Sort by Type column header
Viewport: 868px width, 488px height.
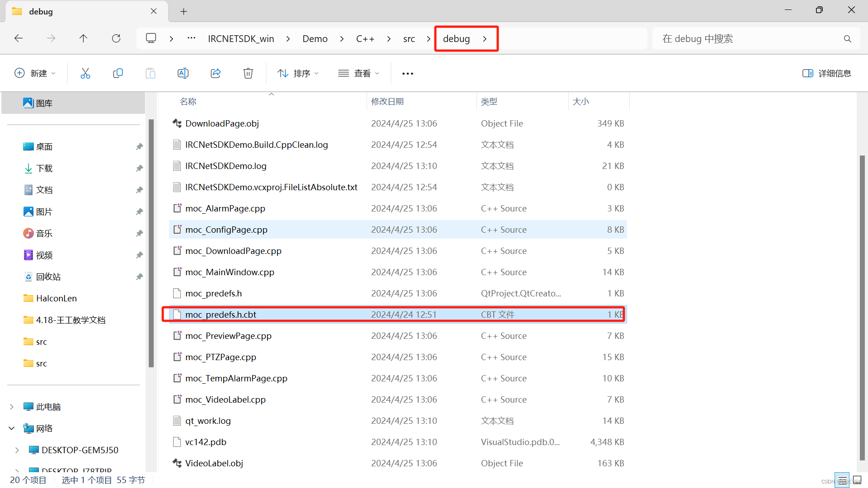tap(523, 102)
